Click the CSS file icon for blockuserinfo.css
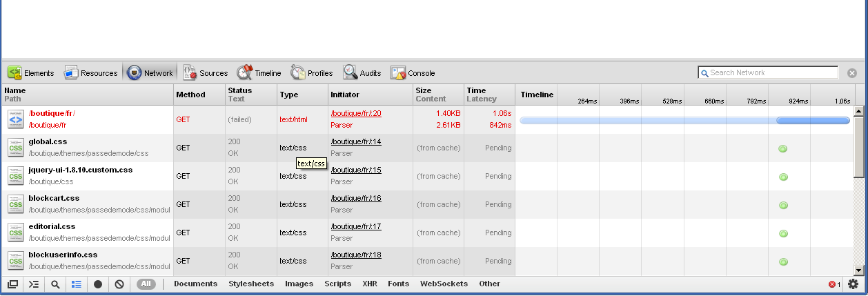 [x=15, y=261]
